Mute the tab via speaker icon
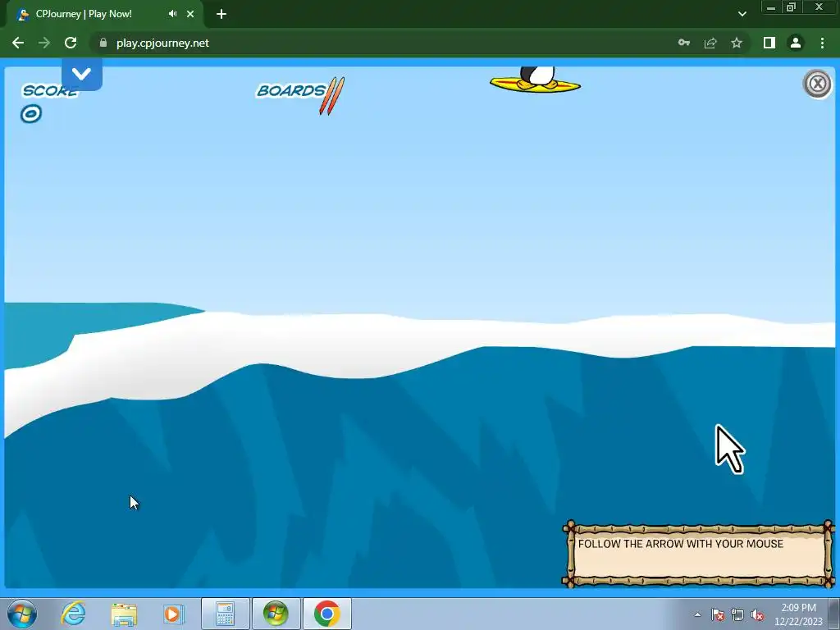This screenshot has width=840, height=630. (x=172, y=14)
